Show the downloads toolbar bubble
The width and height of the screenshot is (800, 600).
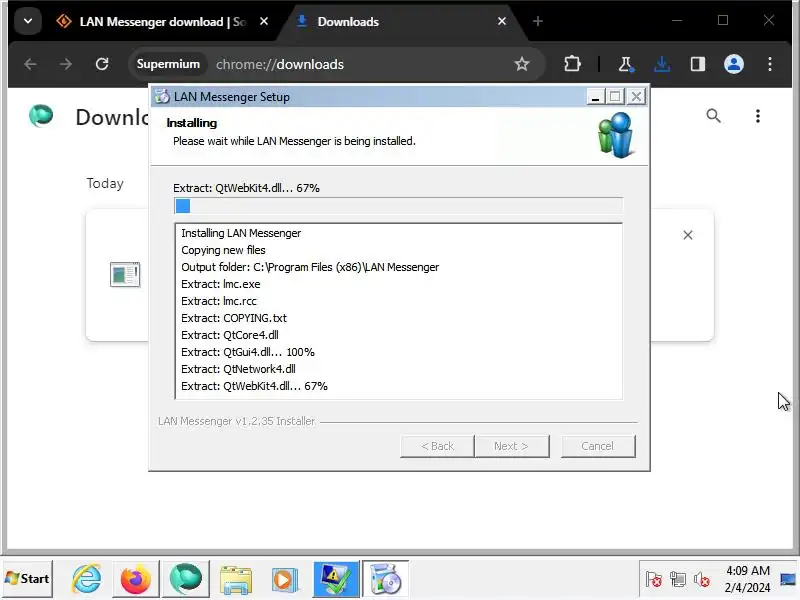[x=662, y=64]
